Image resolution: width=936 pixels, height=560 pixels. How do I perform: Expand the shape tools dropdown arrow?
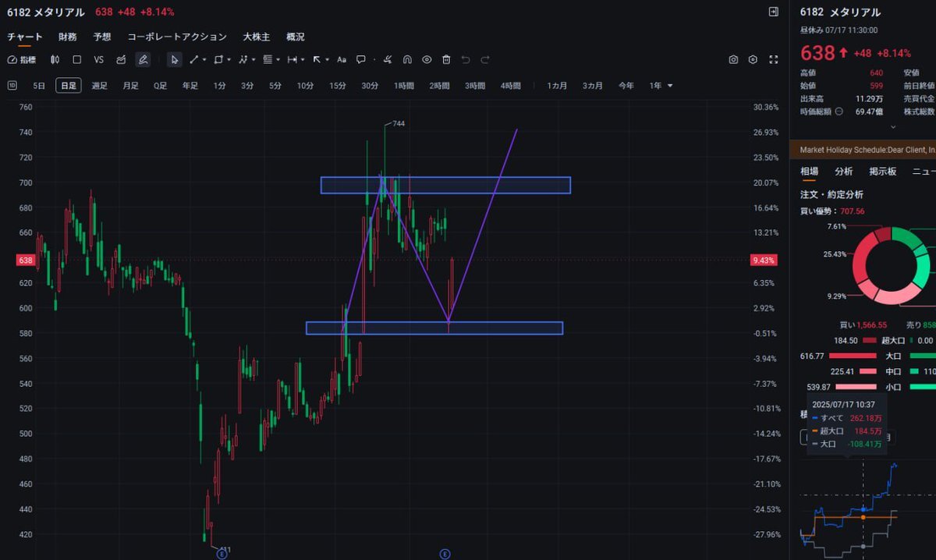[x=229, y=59]
